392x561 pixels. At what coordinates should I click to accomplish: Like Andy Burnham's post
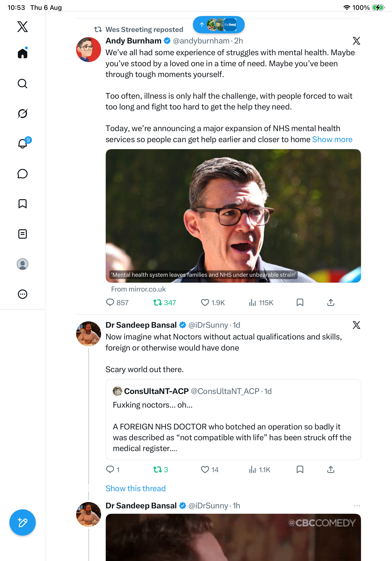[x=213, y=303]
